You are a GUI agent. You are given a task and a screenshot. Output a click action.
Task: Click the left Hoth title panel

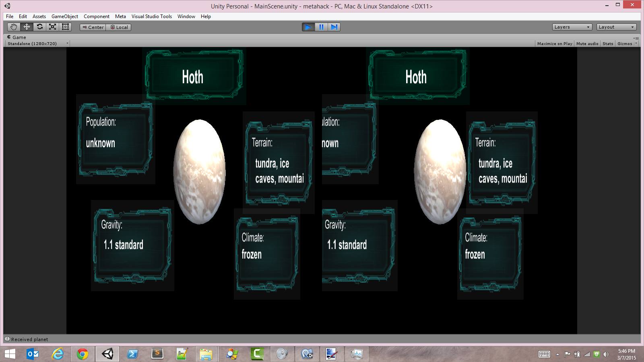[x=194, y=75]
